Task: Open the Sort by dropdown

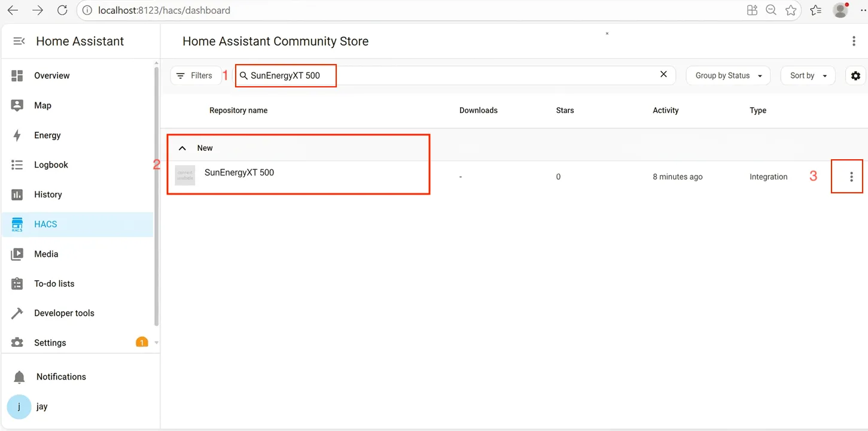Action: pyautogui.click(x=808, y=76)
